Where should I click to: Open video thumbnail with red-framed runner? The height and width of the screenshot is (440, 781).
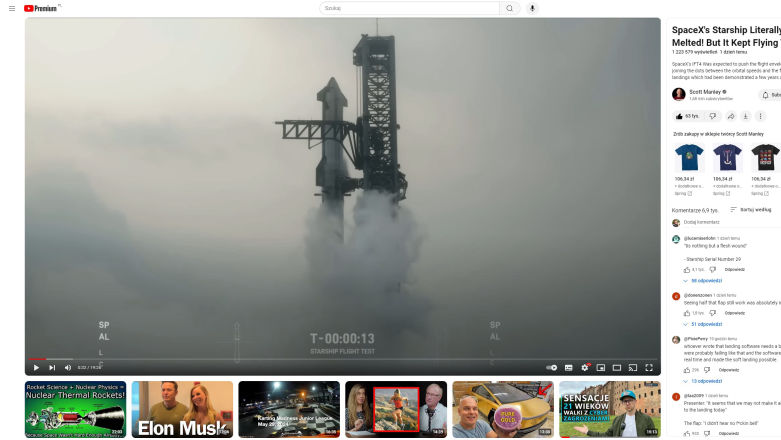396,410
